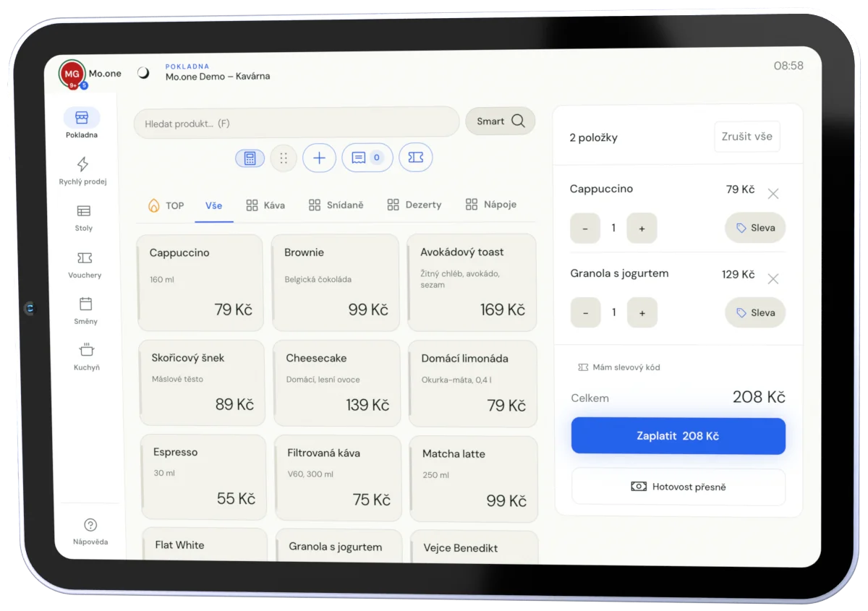Click the drag-grid dots button
The image size is (868, 611).
pos(284,158)
